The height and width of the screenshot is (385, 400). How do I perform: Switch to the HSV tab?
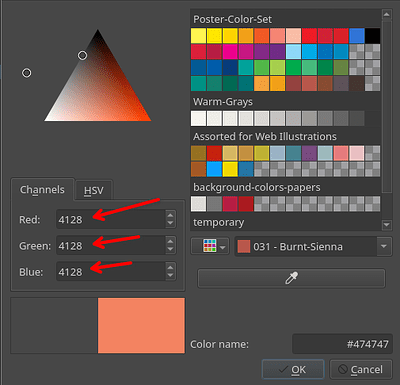(94, 190)
